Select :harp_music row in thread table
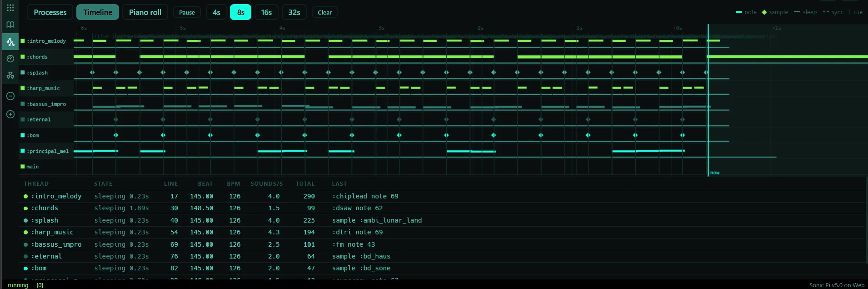Image resolution: width=868 pixels, height=289 pixels. click(x=443, y=232)
